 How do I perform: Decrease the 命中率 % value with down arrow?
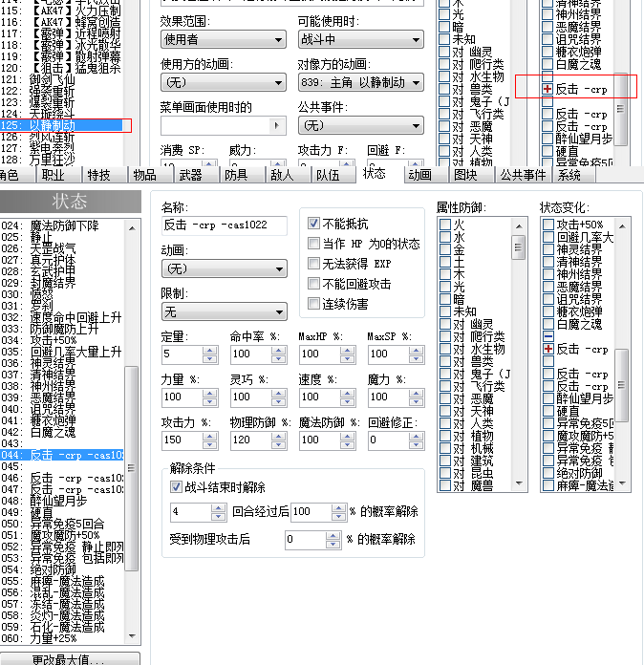[278, 359]
